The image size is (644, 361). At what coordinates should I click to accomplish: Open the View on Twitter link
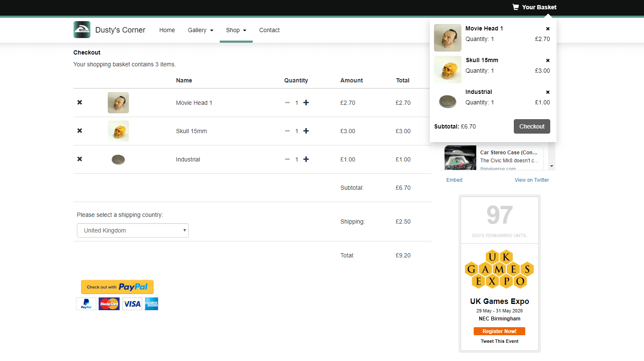coord(532,180)
